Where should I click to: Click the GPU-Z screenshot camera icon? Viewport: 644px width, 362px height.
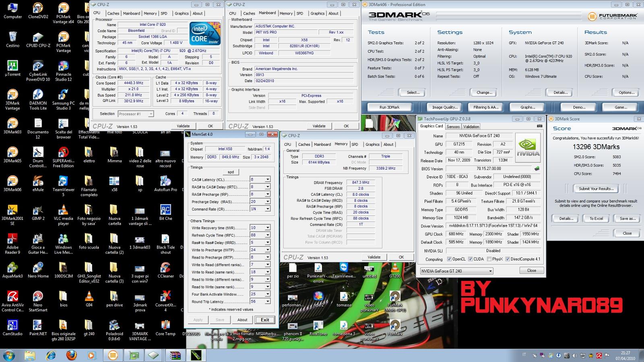pyautogui.click(x=539, y=126)
